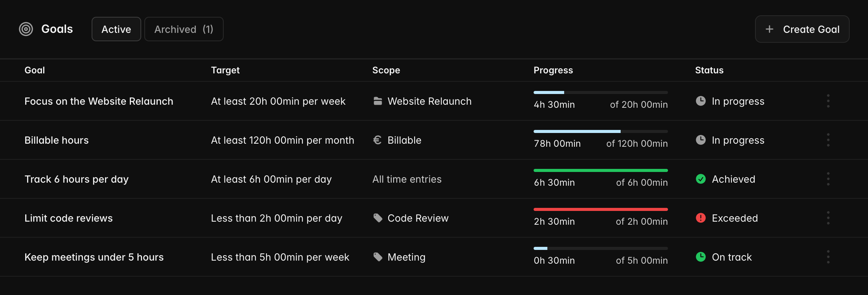Viewport: 868px width, 295px height.
Task: Click the green checkmark icon beside Achieved
Action: (701, 179)
